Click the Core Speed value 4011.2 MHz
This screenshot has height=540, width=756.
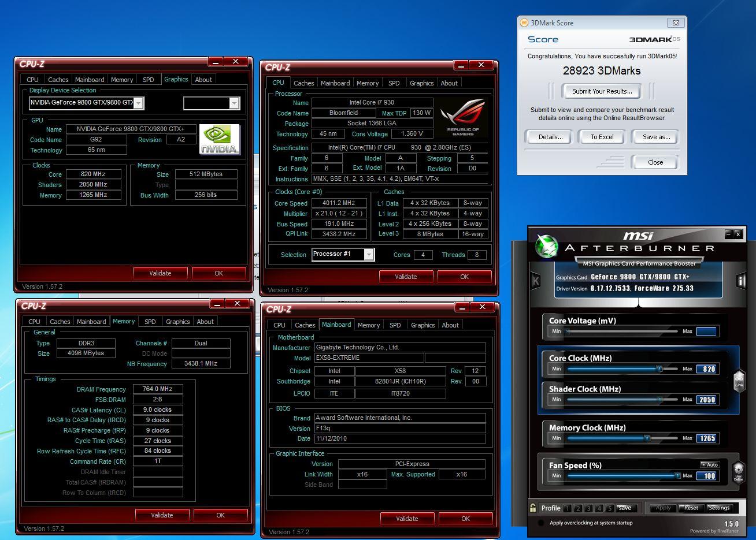[339, 203]
